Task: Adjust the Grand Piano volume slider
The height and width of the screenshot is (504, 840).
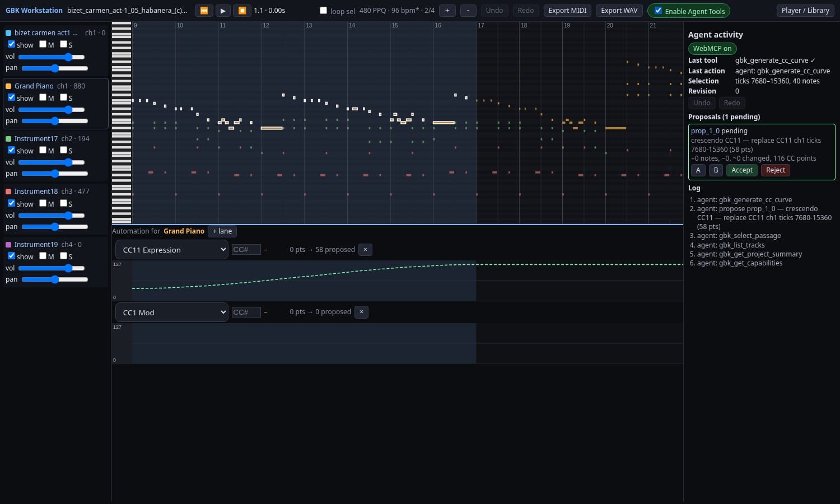Action: click(52, 110)
